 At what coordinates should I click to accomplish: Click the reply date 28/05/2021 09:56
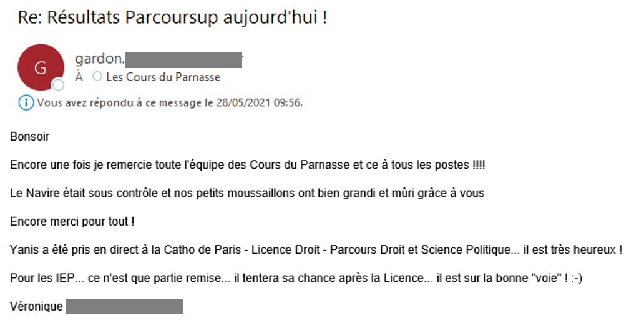pos(259,102)
